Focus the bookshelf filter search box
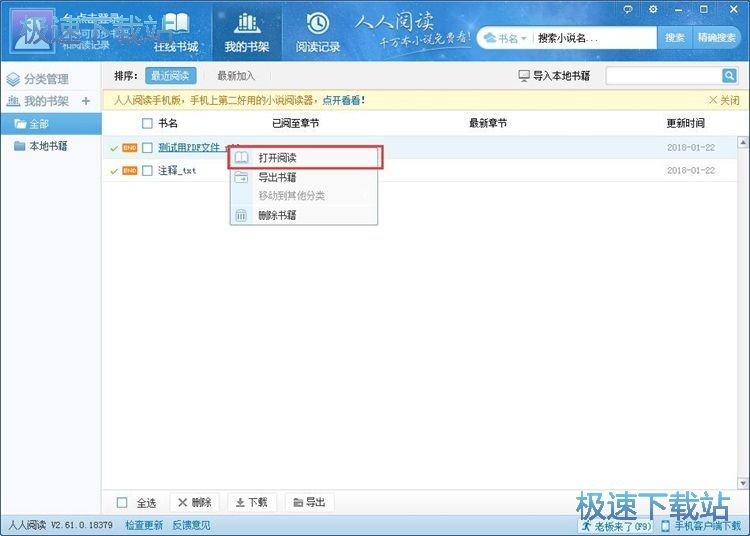This screenshot has width=750, height=536. (x=664, y=76)
